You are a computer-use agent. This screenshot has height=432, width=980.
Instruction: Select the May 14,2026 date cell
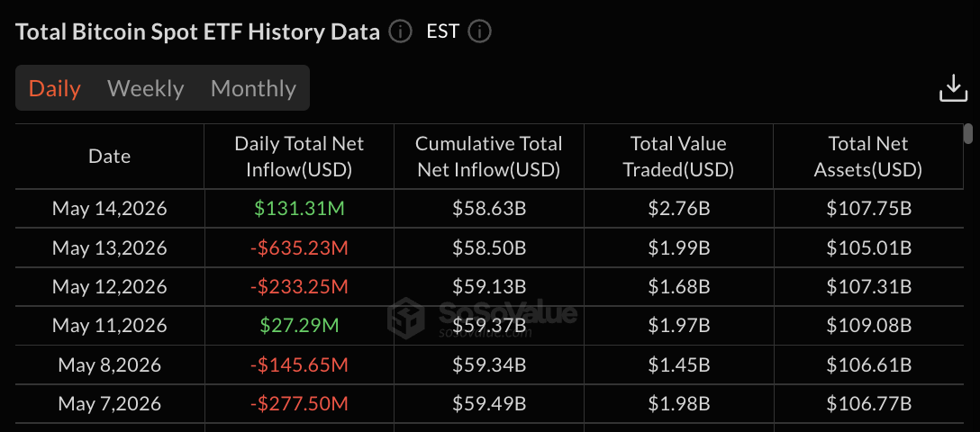pos(110,209)
